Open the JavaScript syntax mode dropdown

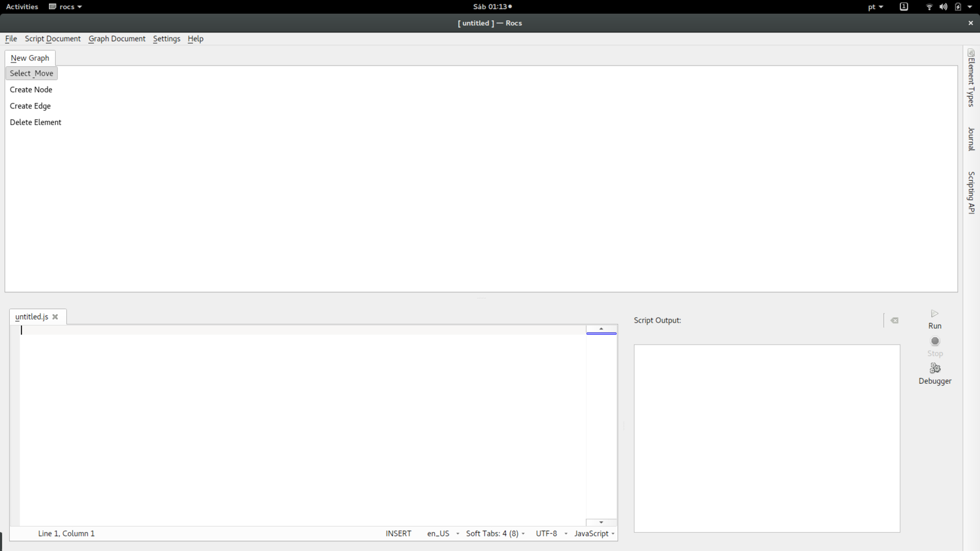pos(594,534)
